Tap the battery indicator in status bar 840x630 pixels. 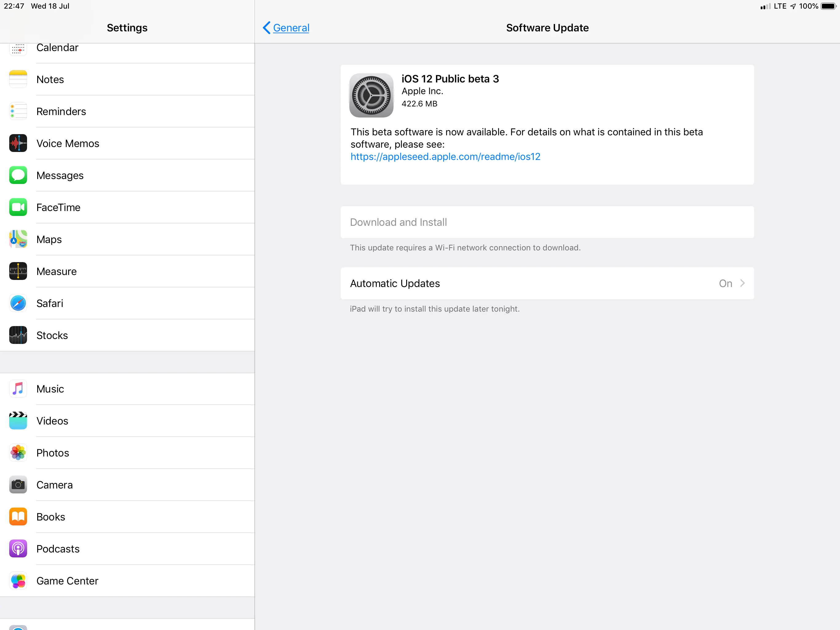(828, 6)
